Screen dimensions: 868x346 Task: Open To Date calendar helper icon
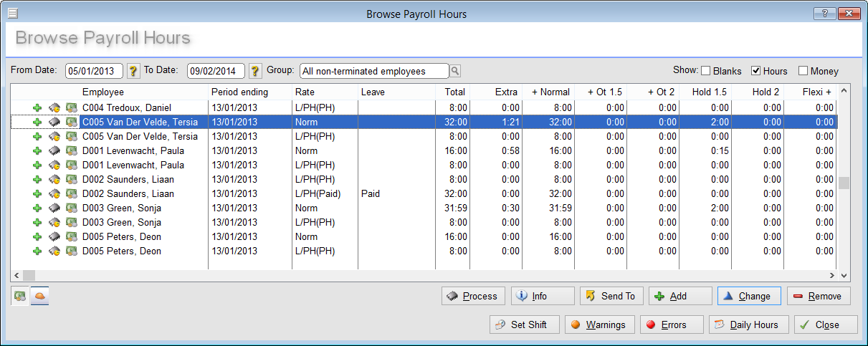pyautogui.click(x=255, y=71)
